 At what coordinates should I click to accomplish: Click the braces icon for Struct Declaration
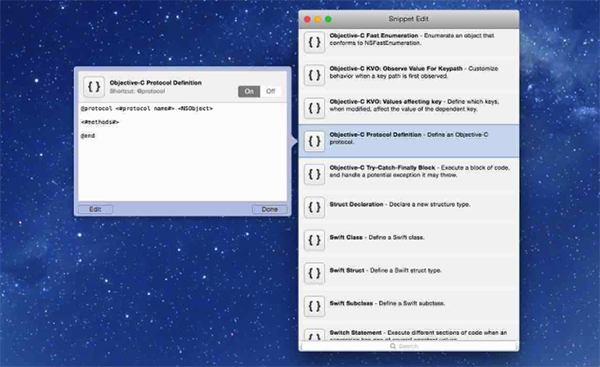pyautogui.click(x=314, y=207)
